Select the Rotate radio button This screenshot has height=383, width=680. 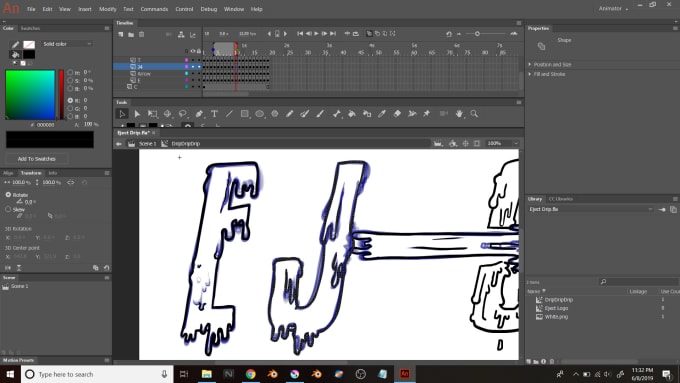click(x=8, y=195)
